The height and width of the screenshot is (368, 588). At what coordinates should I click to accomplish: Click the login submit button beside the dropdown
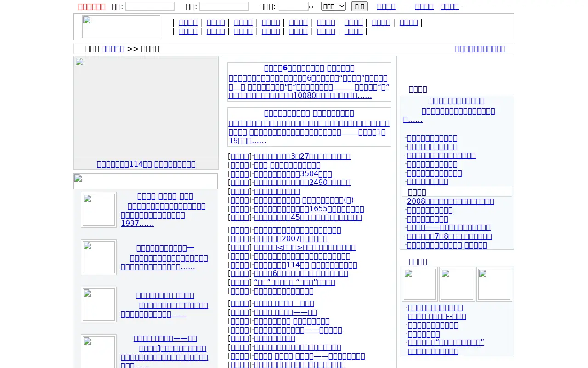coord(360,6)
